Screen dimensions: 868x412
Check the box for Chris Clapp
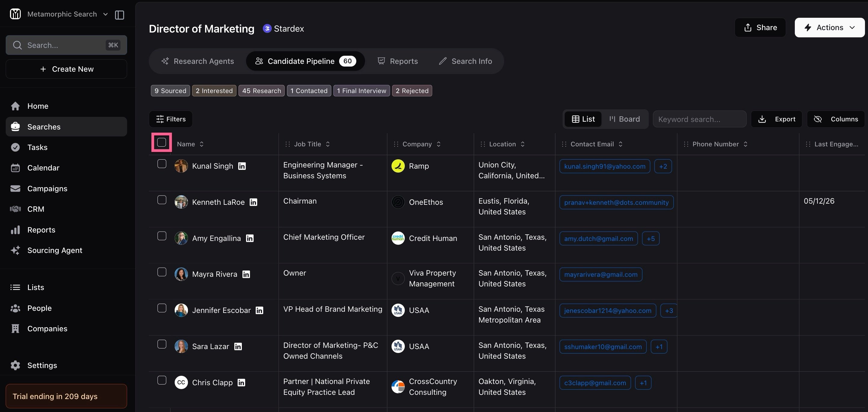[x=162, y=380]
